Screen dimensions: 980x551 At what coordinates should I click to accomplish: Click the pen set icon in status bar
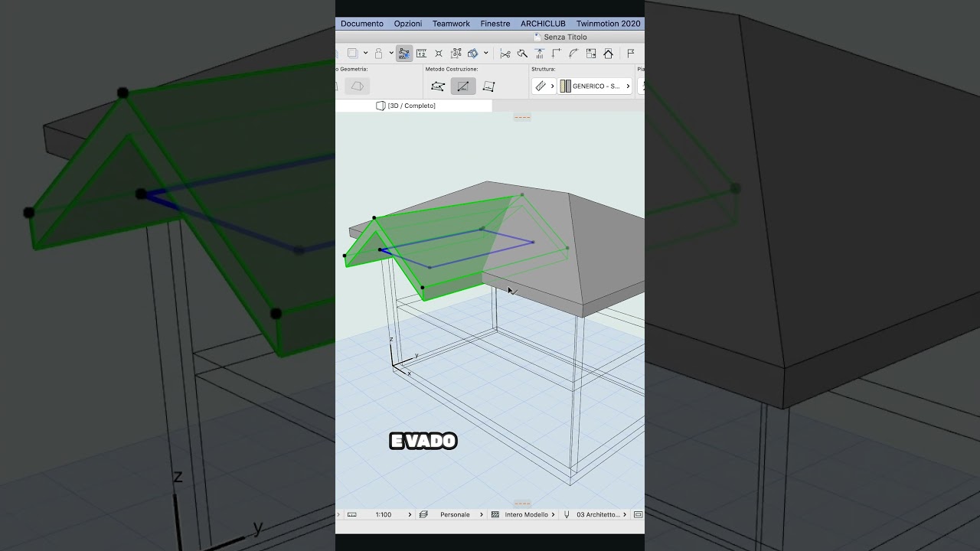[567, 515]
